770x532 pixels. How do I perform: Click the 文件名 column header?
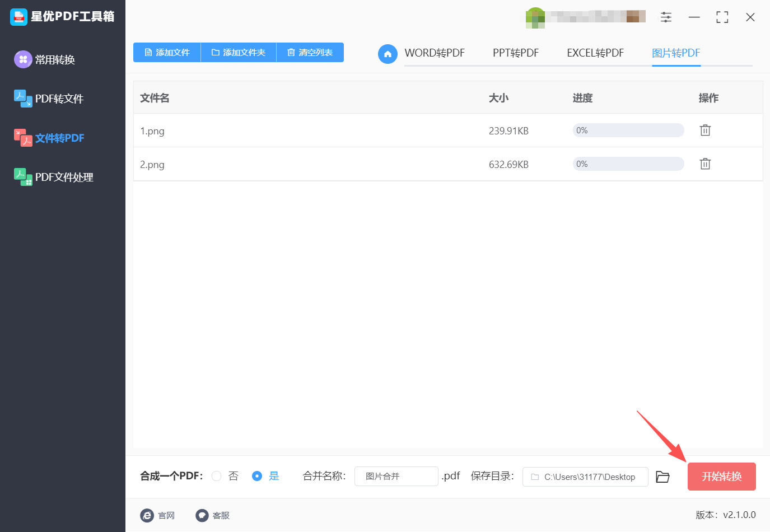click(155, 98)
